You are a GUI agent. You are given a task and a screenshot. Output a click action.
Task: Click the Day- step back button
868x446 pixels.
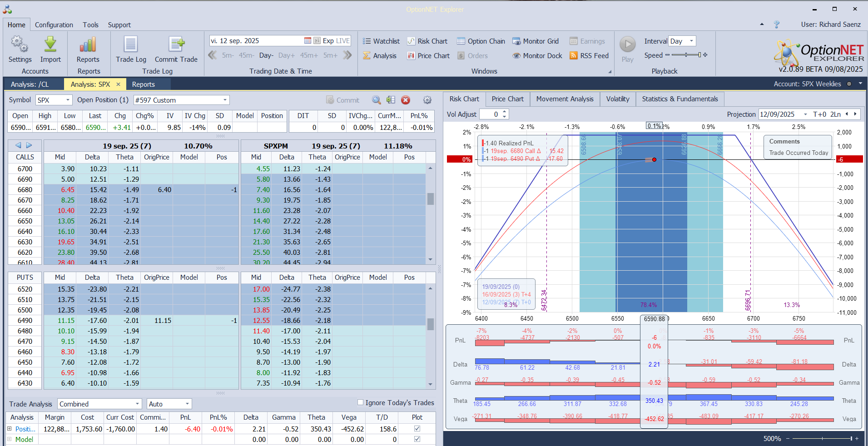click(x=266, y=55)
